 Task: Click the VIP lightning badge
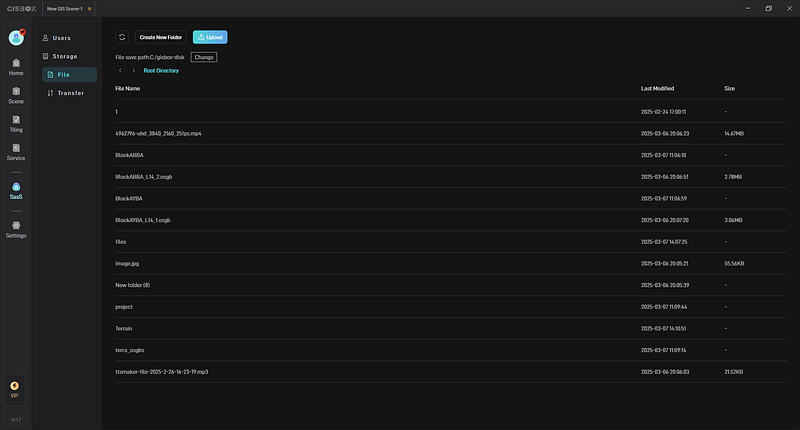tap(14, 390)
